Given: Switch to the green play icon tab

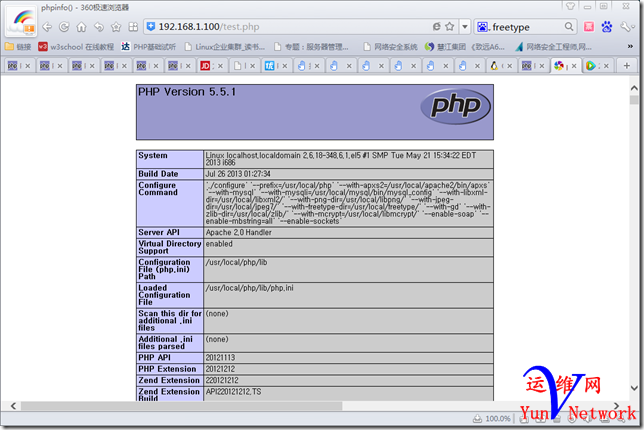Looking at the screenshot, I should coord(591,66).
